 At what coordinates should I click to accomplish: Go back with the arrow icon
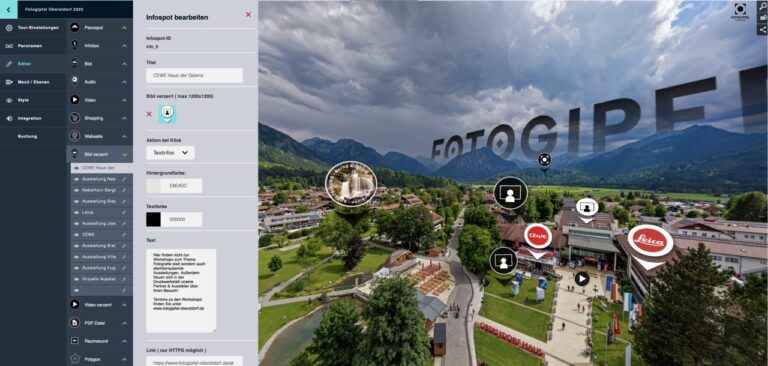pos(8,9)
